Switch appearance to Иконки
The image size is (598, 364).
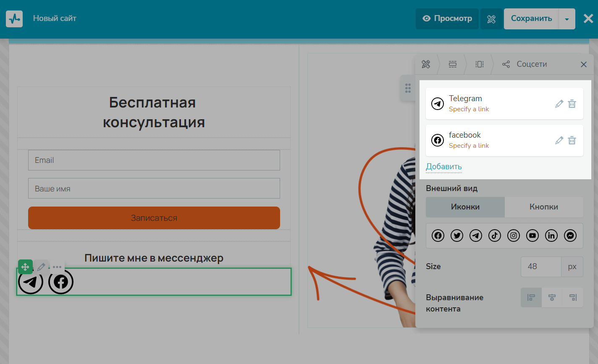(x=465, y=207)
